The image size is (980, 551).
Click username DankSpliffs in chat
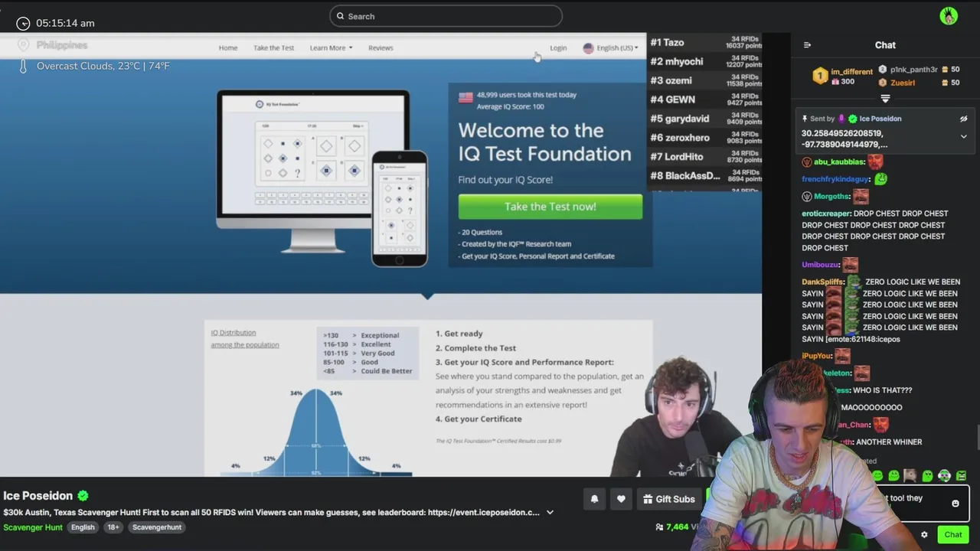click(823, 282)
